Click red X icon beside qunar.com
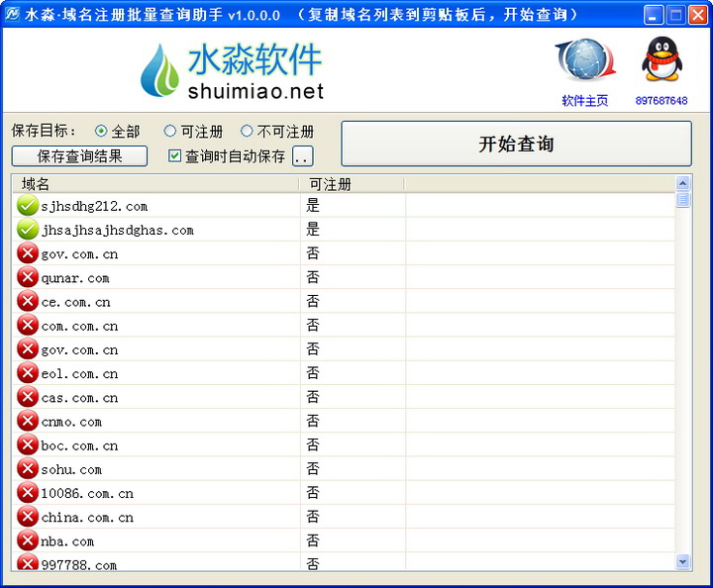This screenshot has height=588, width=713. coord(28,277)
